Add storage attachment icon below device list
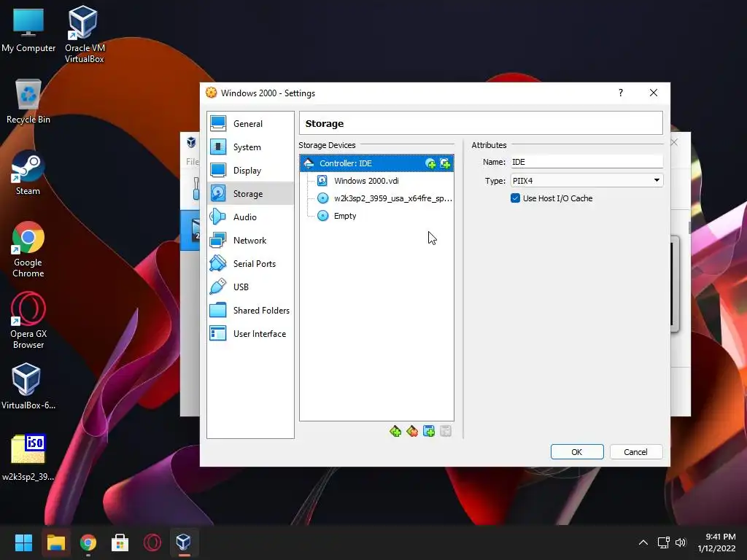This screenshot has width=747, height=560. point(429,432)
